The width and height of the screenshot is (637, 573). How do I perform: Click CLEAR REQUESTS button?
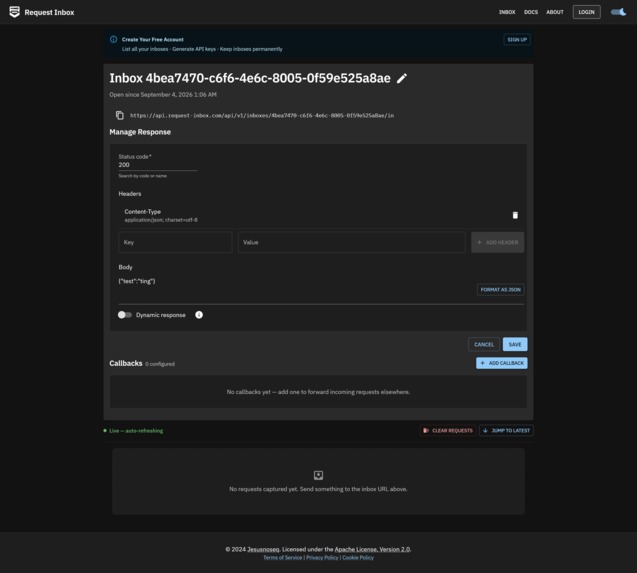448,430
